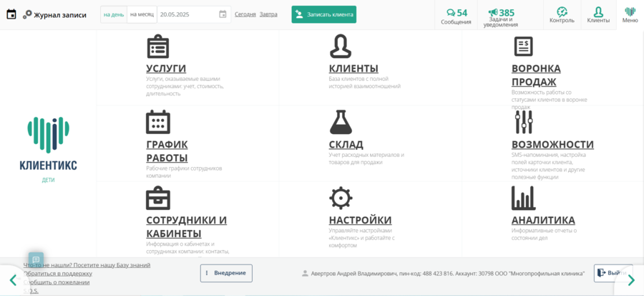Click the right arrow navigation button
The width and height of the screenshot is (644, 296).
(x=630, y=280)
